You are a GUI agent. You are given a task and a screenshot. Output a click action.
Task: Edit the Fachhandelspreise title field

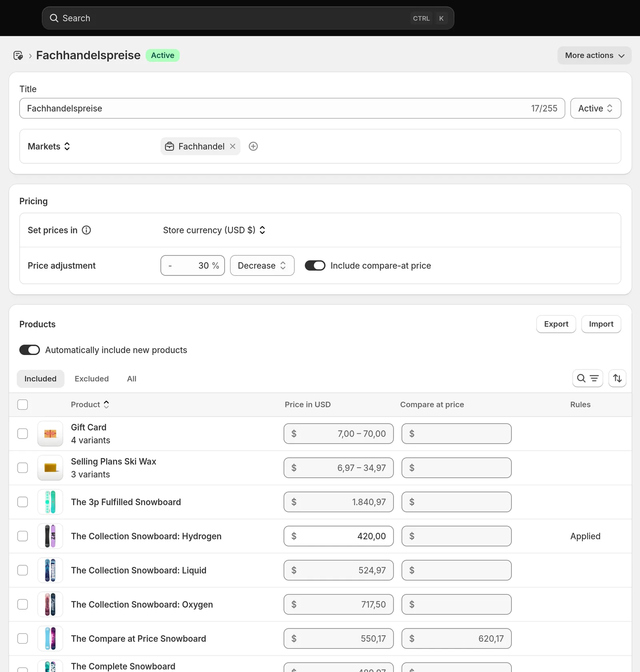coord(292,108)
